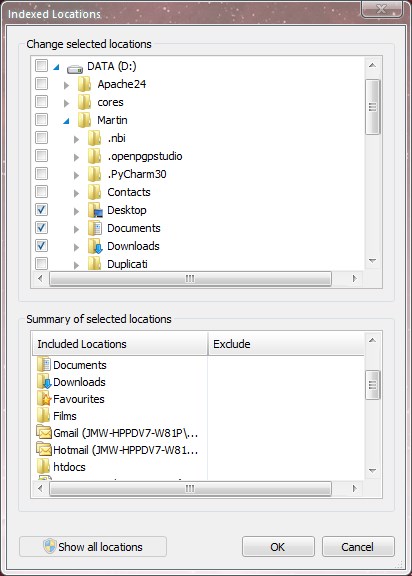The width and height of the screenshot is (412, 576).
Task: Uncheck the Desktop checkbox
Action: [x=41, y=210]
